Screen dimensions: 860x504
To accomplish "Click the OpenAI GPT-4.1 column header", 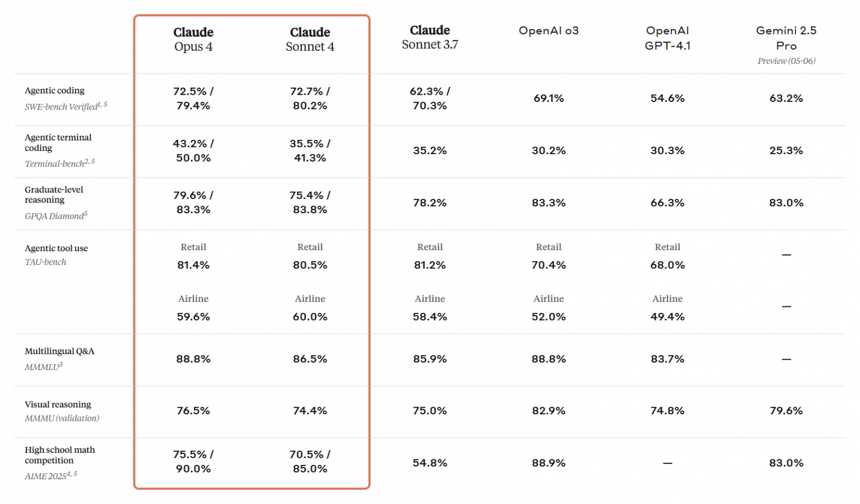I will coord(667,38).
